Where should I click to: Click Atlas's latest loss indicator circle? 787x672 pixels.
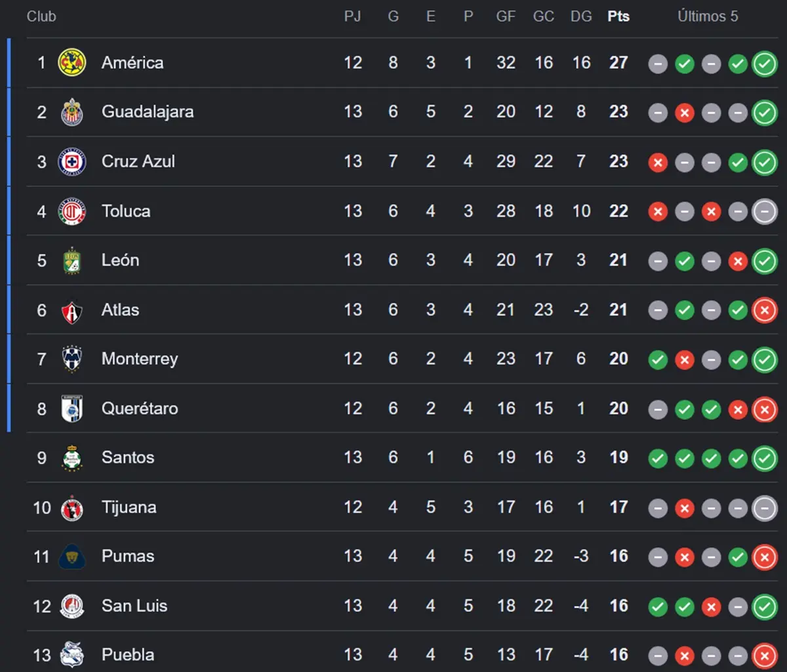pyautogui.click(x=765, y=311)
